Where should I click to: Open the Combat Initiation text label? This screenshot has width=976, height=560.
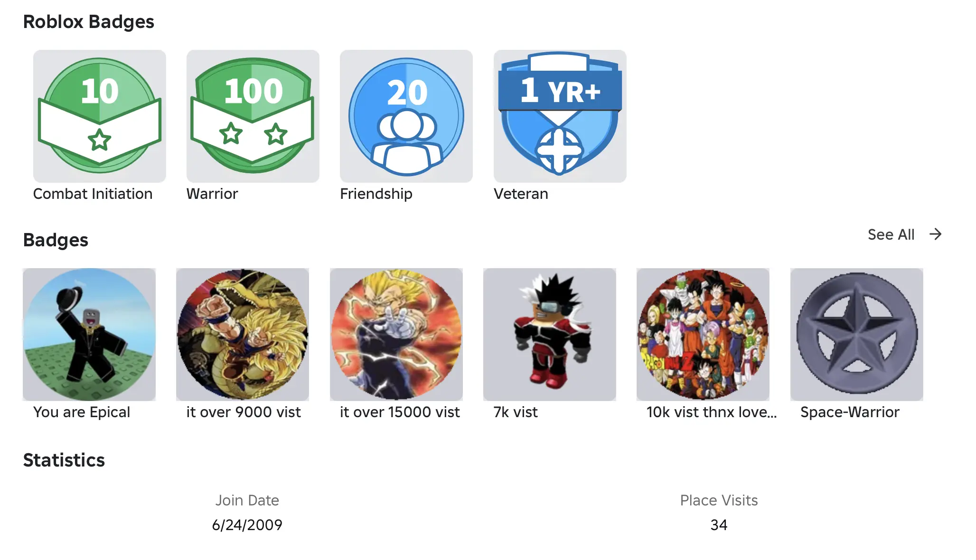point(93,194)
